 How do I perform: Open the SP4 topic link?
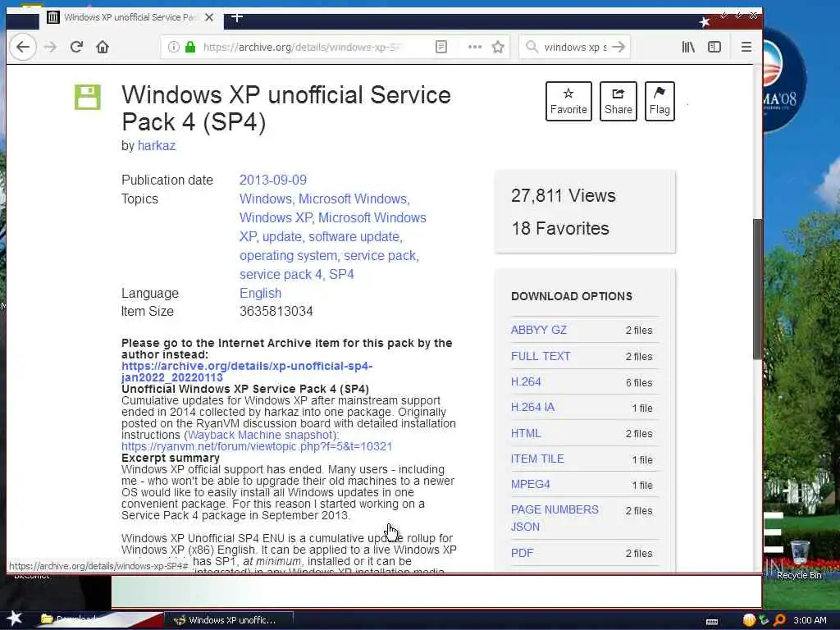click(x=341, y=274)
